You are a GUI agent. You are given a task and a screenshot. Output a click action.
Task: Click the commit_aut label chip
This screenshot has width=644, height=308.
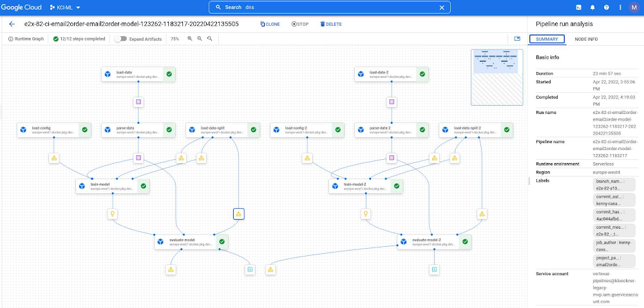tap(614, 200)
